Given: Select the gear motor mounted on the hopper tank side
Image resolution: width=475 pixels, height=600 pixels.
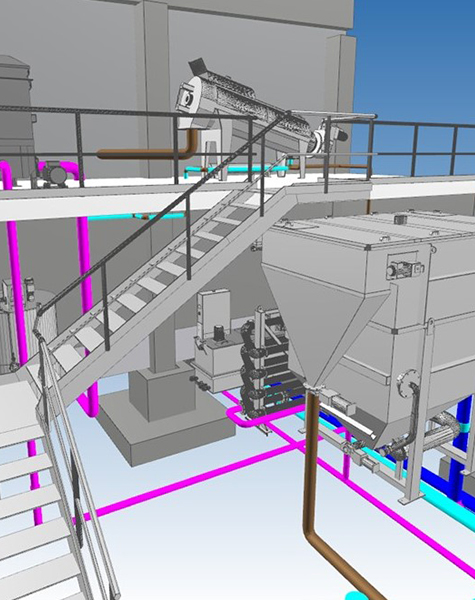Looking at the screenshot, I should (x=405, y=269).
